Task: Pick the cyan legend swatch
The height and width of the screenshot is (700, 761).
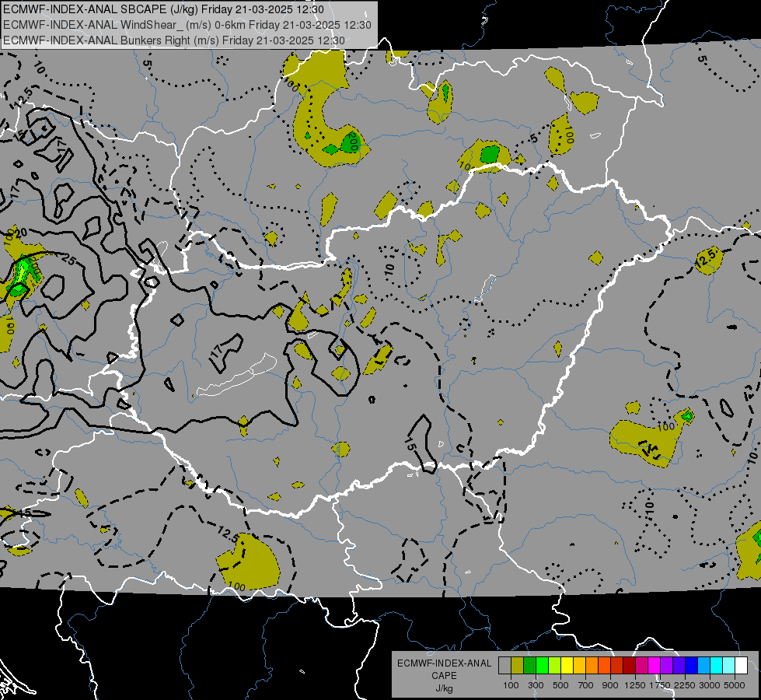Action: tap(717, 666)
